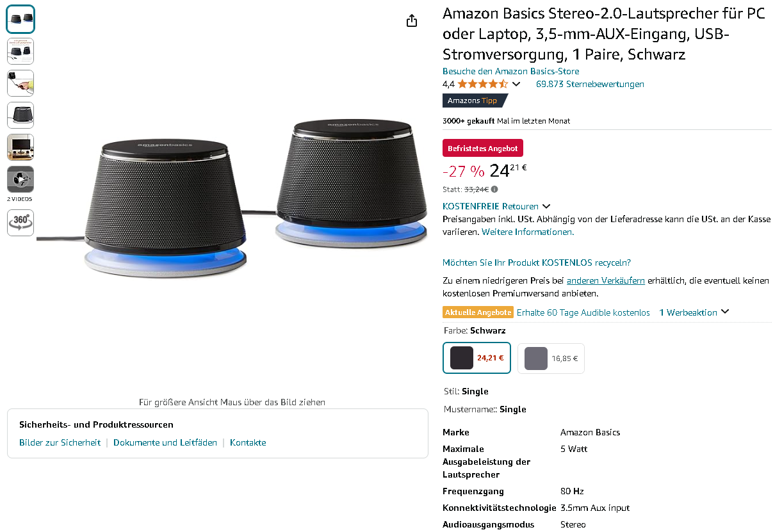Open Dokumente und Leitfäden link
Viewport: 782px width, 532px height.
click(165, 442)
